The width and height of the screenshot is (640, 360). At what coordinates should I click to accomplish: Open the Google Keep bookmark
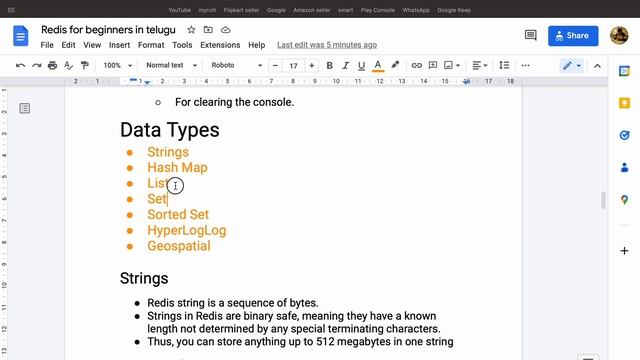pyautogui.click(x=454, y=10)
